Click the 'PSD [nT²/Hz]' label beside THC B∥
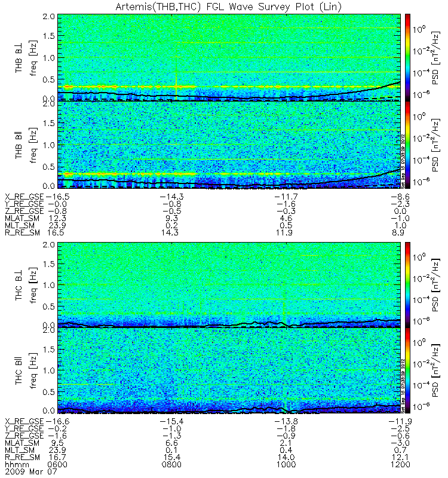 point(436,370)
